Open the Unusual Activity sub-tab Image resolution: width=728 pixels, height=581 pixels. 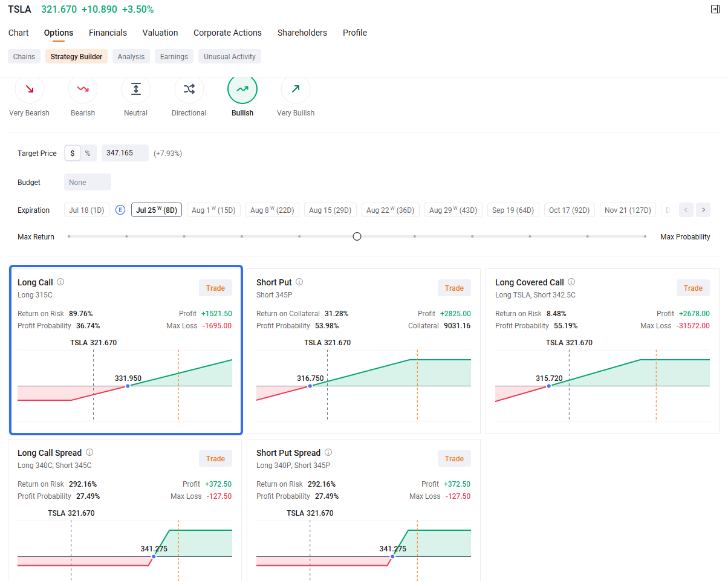230,57
